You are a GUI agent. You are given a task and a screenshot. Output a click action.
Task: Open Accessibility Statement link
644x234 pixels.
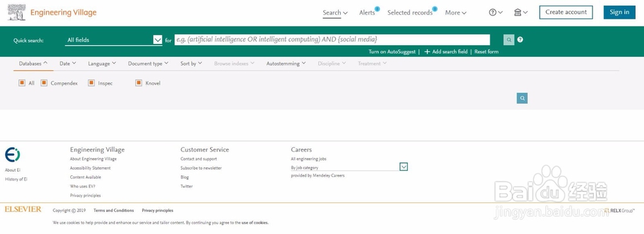90,168
